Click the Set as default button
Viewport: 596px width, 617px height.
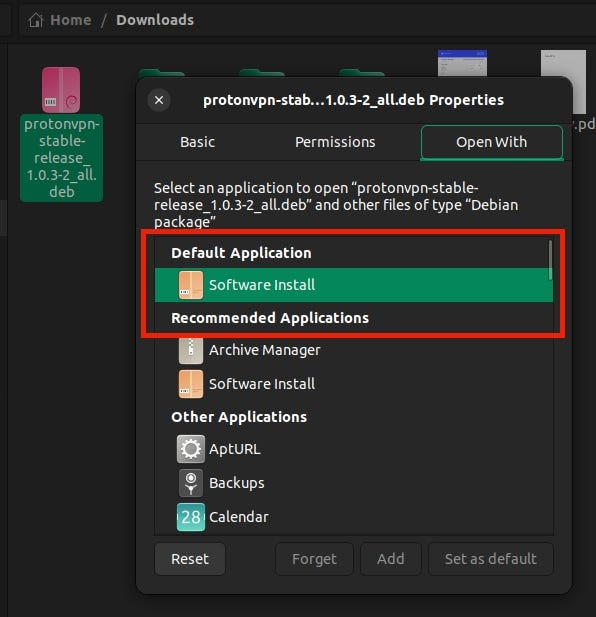point(491,559)
